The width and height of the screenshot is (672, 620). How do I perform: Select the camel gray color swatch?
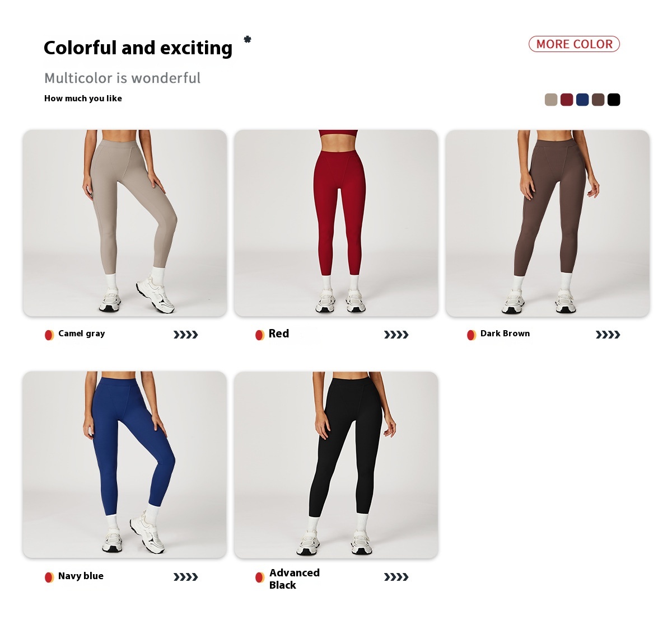(551, 100)
